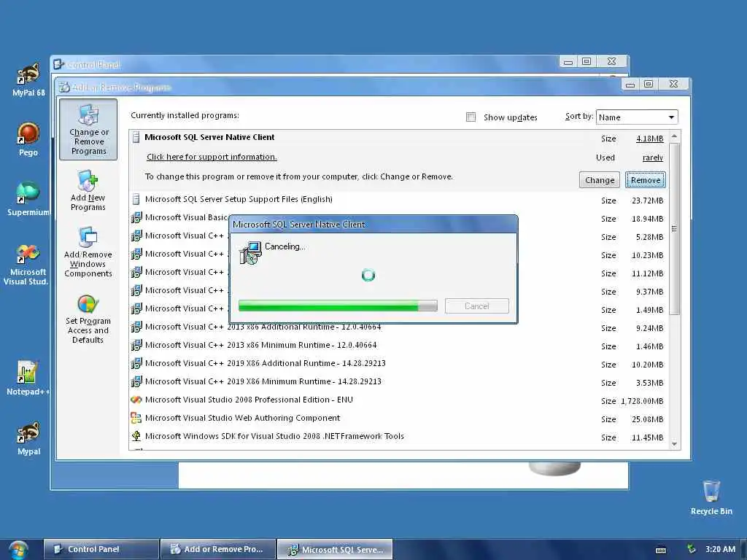The height and width of the screenshot is (560, 747).
Task: Select Change or Remove Programs in the sidebar
Action: point(88,130)
